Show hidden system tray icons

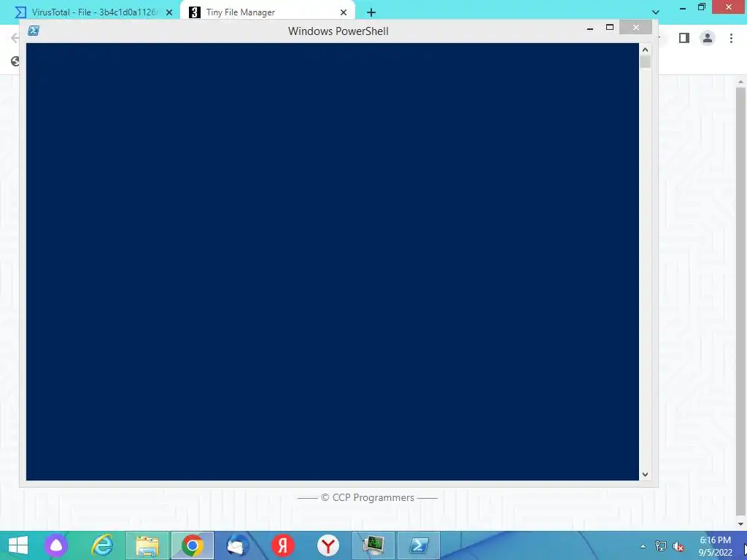643,546
